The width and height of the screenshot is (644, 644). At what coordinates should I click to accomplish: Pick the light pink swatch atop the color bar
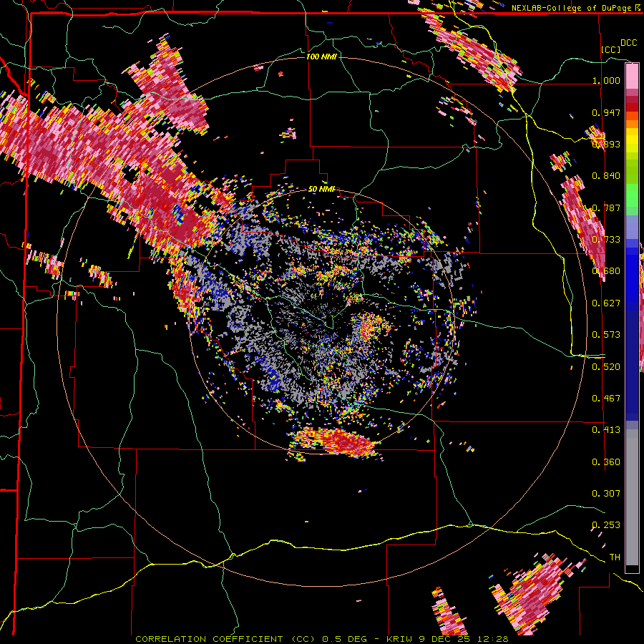(x=632, y=76)
